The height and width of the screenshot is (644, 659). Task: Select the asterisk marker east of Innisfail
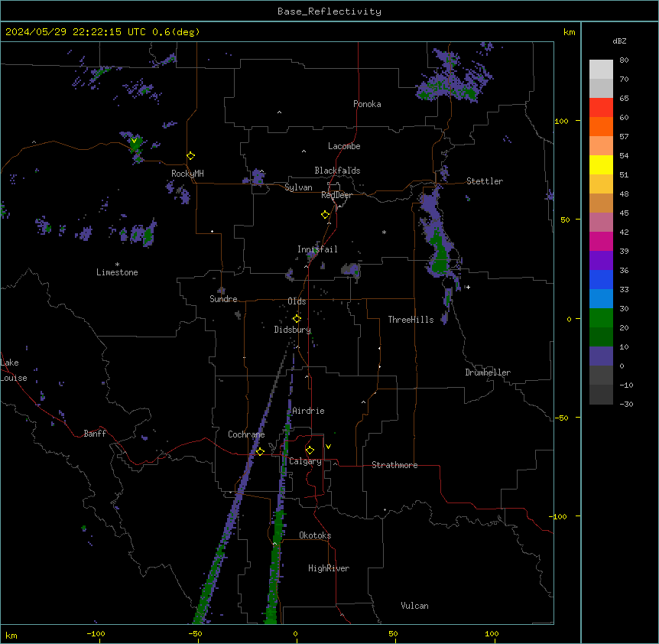[384, 233]
